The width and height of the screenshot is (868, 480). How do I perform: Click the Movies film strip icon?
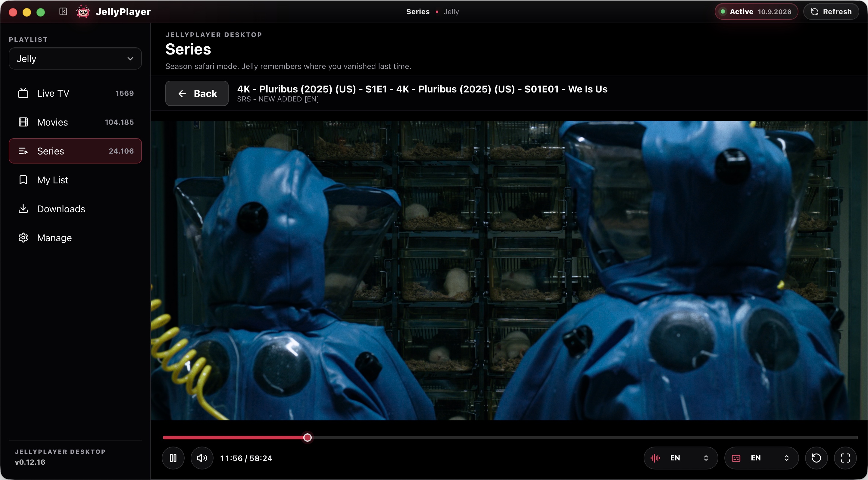coord(23,122)
